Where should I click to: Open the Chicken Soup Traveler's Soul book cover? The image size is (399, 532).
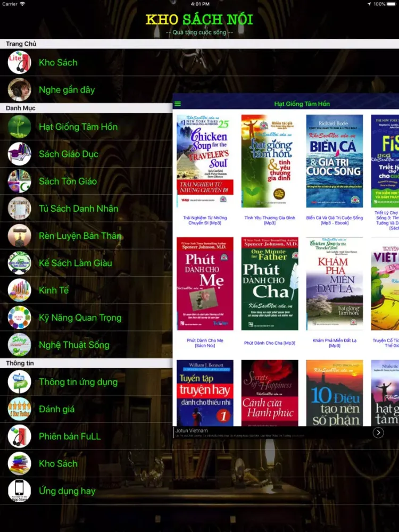(205, 161)
